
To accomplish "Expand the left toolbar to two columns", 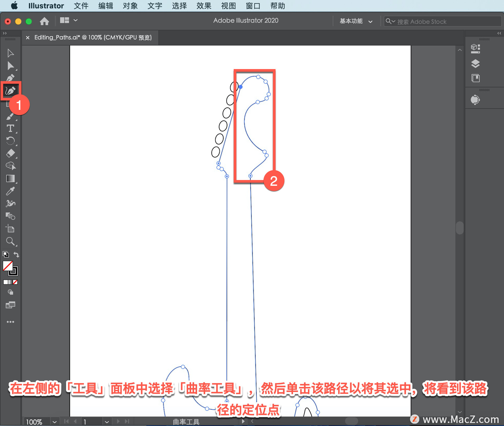I will [x=4, y=33].
